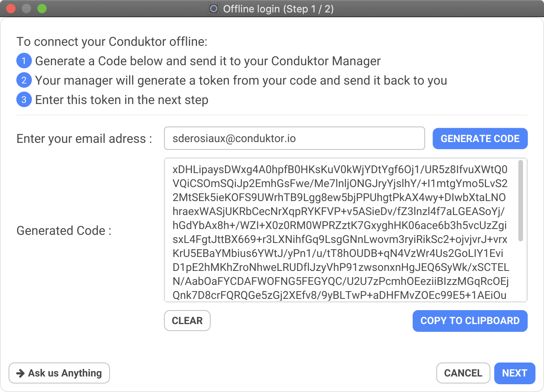Go to the next step with NEXT

click(514, 373)
